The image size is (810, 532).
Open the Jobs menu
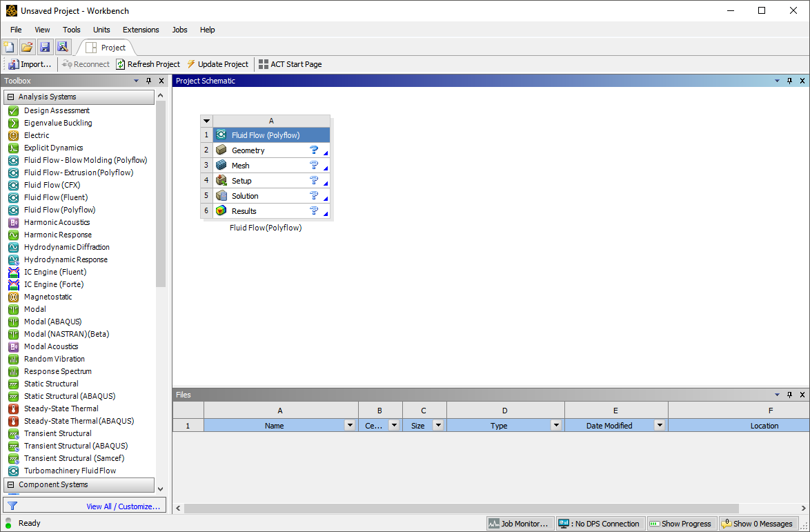(x=180, y=30)
